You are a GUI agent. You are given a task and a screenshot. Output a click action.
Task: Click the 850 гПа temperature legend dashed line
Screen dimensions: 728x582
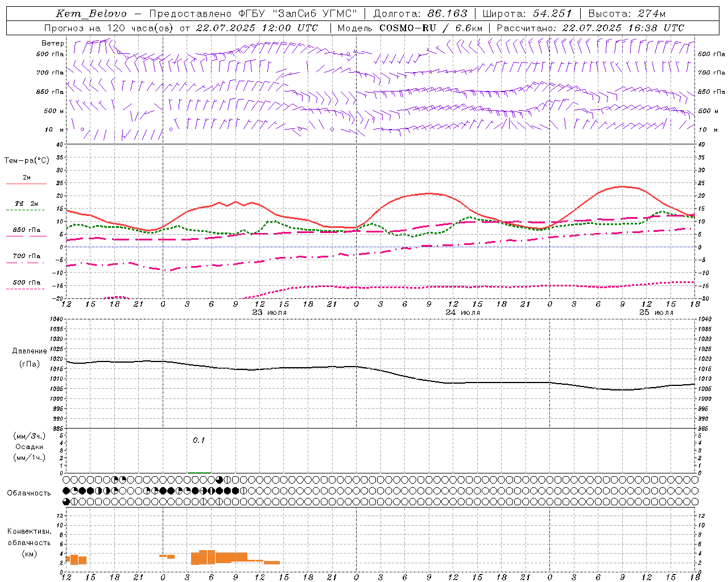(26, 236)
